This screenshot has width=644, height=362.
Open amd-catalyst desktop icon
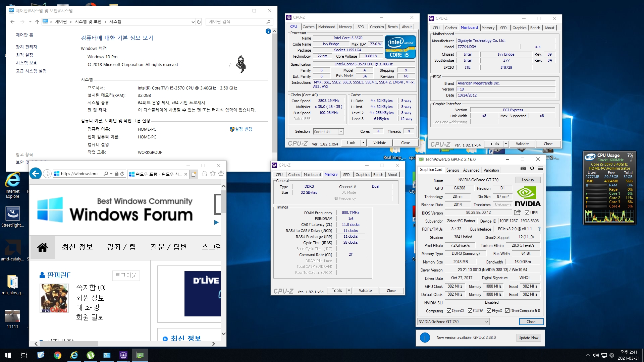(x=12, y=250)
